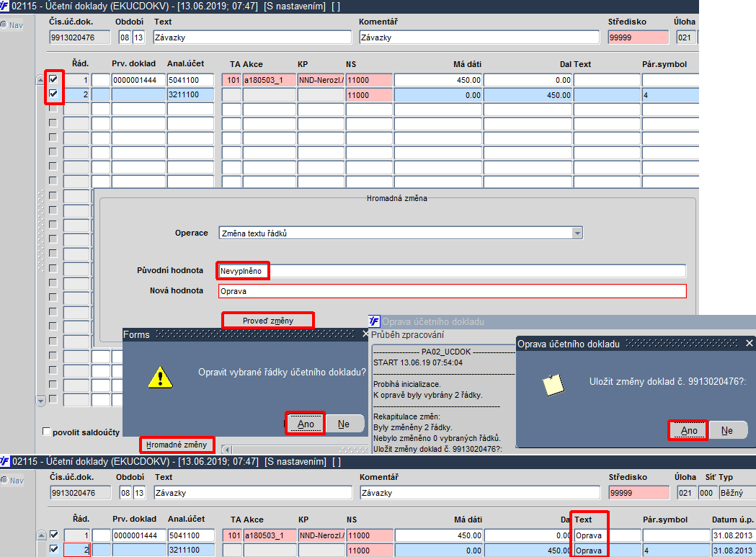The height and width of the screenshot is (557, 756).
Task: Click the Původní hodnota field
Action: coord(453,271)
